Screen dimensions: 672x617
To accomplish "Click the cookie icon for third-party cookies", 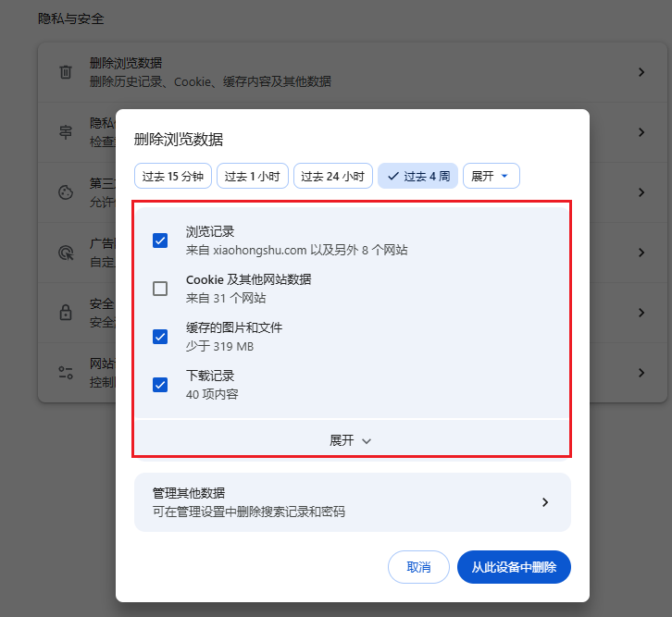I will pyautogui.click(x=66, y=192).
